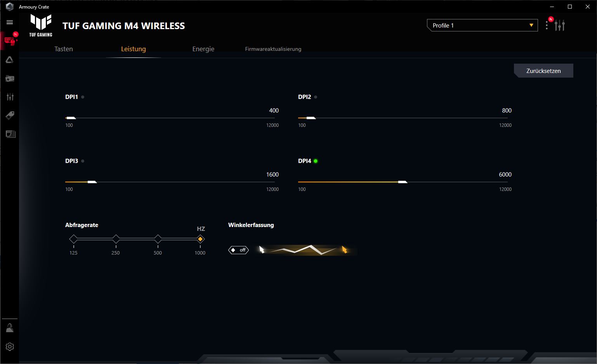Click the Winkelerfassung label
Viewport: 597px width, 364px height.
[251, 225]
